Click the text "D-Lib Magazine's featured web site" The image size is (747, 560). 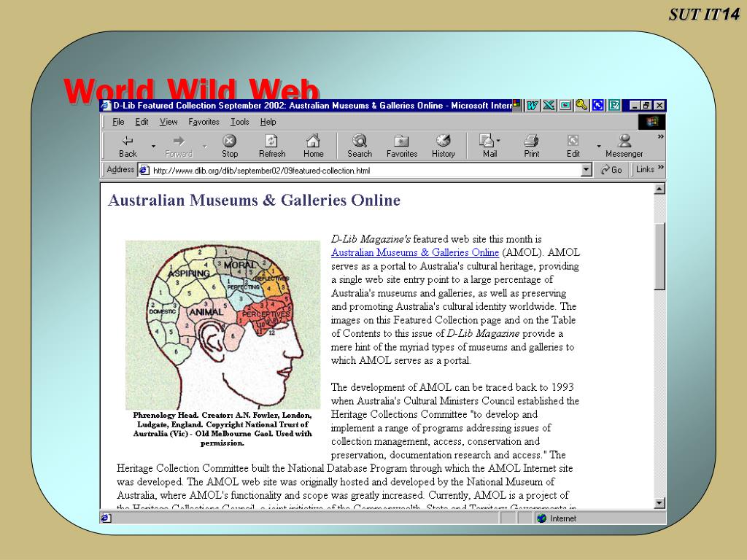(x=436, y=239)
